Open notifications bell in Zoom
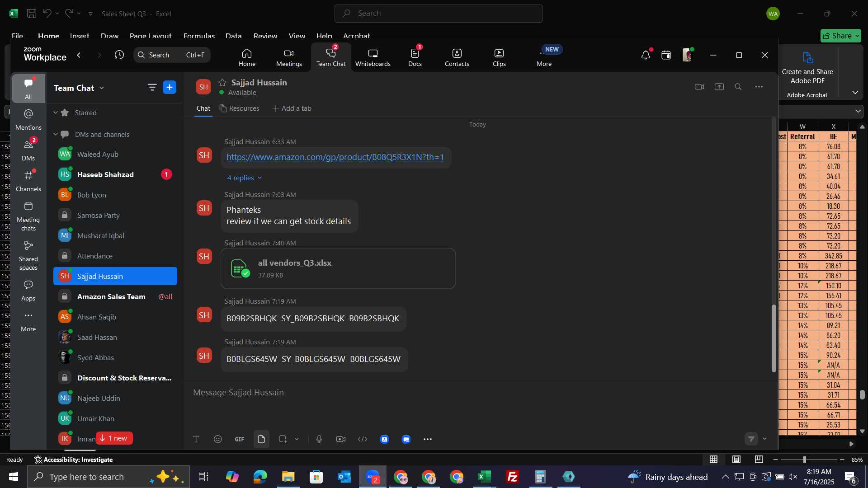This screenshot has width=868, height=488. (646, 55)
